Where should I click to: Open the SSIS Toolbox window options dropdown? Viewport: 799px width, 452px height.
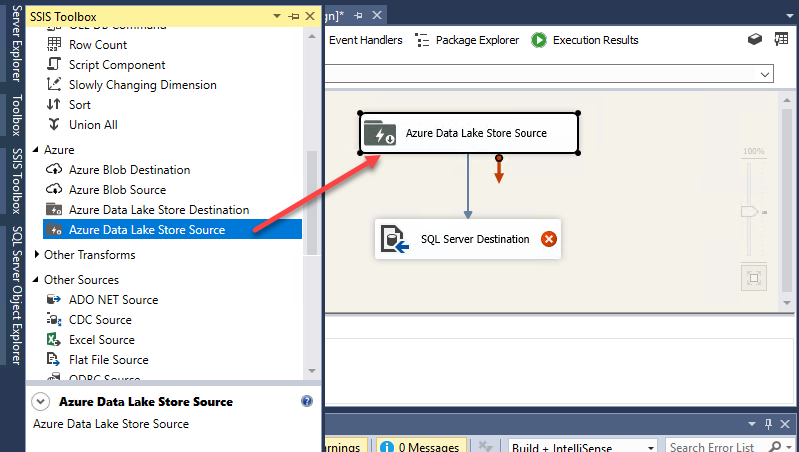277,16
